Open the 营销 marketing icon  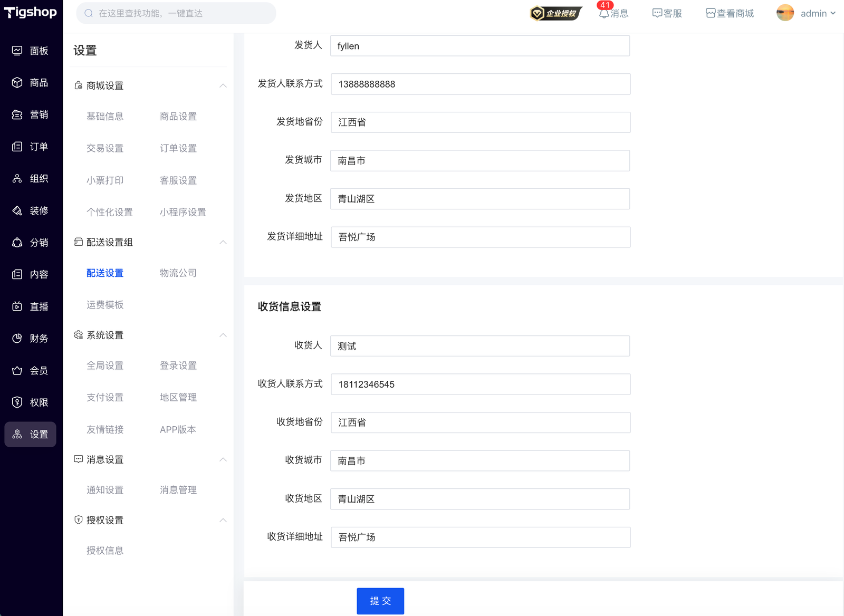click(17, 115)
